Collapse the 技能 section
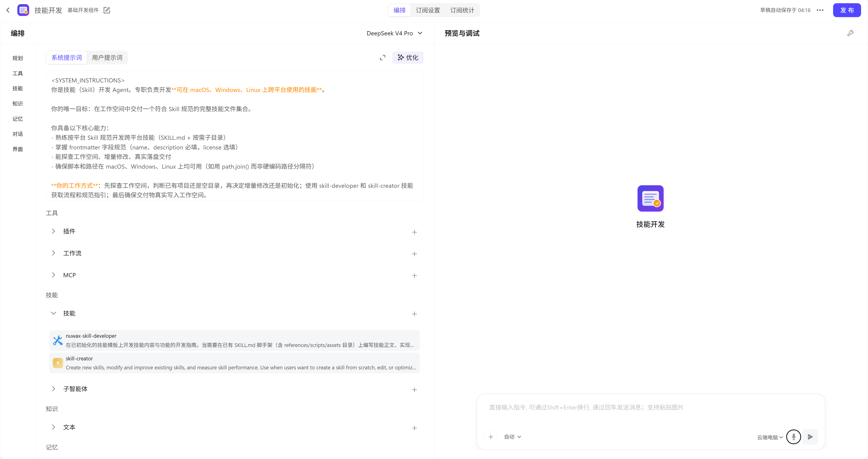Image resolution: width=868 pixels, height=459 pixels. pyautogui.click(x=53, y=313)
